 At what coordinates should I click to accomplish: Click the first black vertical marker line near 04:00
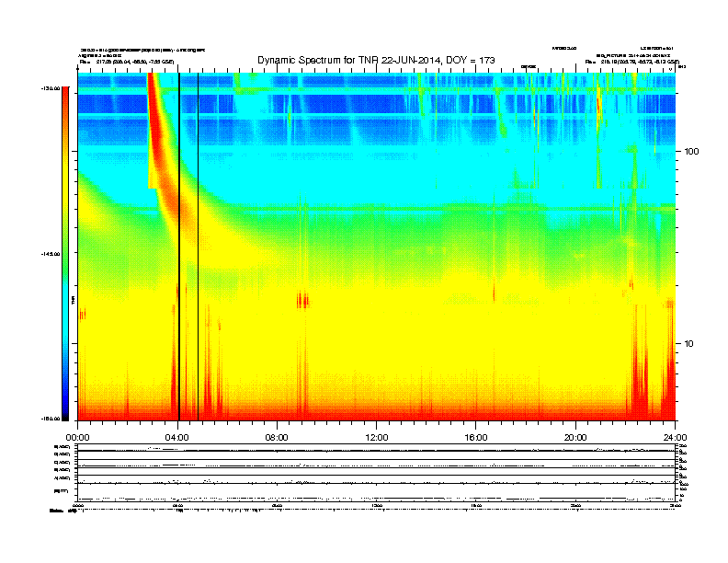pos(179,247)
